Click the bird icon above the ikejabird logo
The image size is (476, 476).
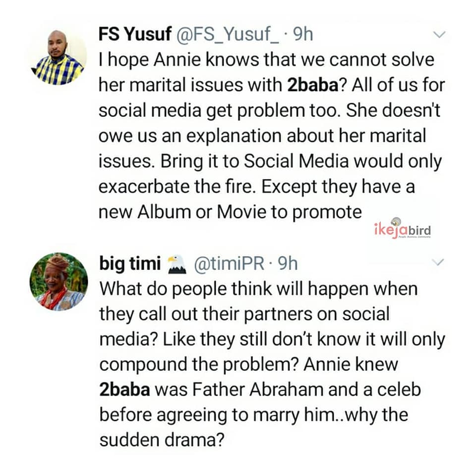(396, 222)
